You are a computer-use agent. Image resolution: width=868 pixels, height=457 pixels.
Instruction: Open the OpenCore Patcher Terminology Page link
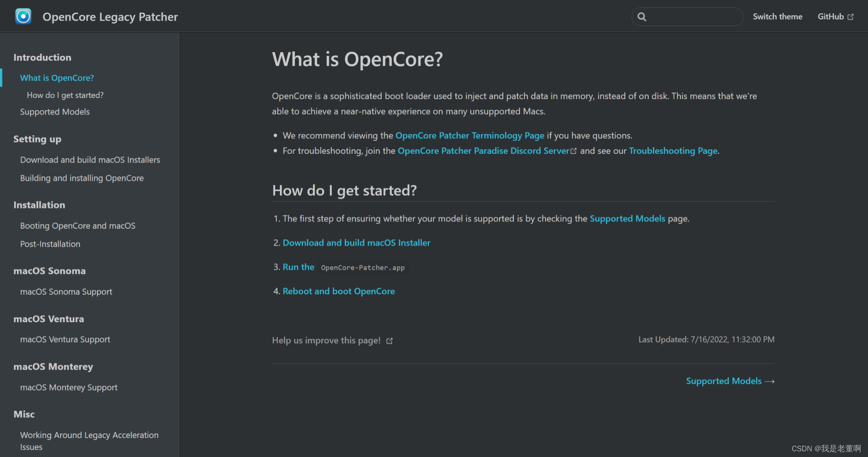tap(470, 135)
